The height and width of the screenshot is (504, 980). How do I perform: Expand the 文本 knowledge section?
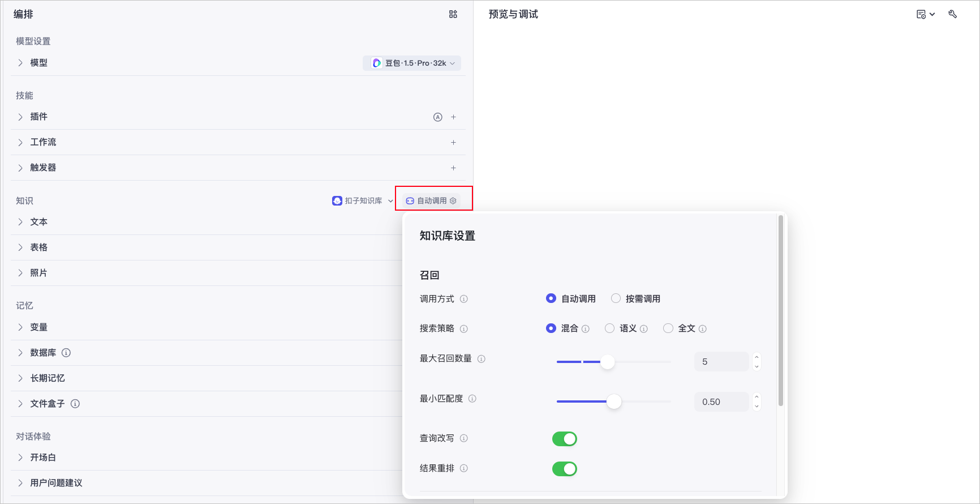(20, 222)
